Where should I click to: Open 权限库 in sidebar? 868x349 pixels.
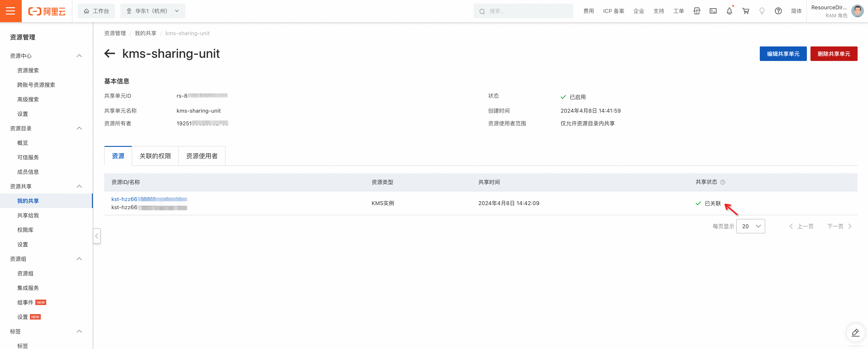tap(25, 230)
